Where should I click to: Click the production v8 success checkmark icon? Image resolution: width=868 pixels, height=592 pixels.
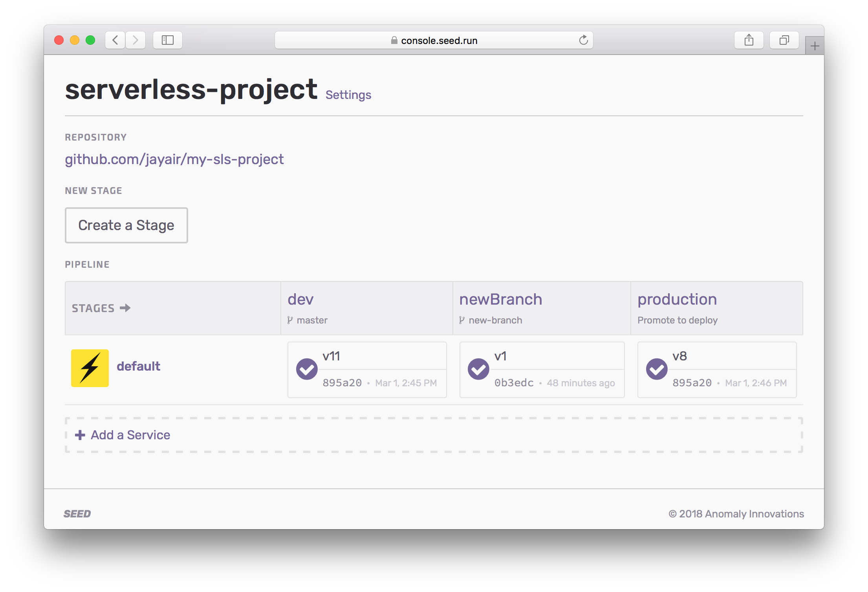click(657, 369)
